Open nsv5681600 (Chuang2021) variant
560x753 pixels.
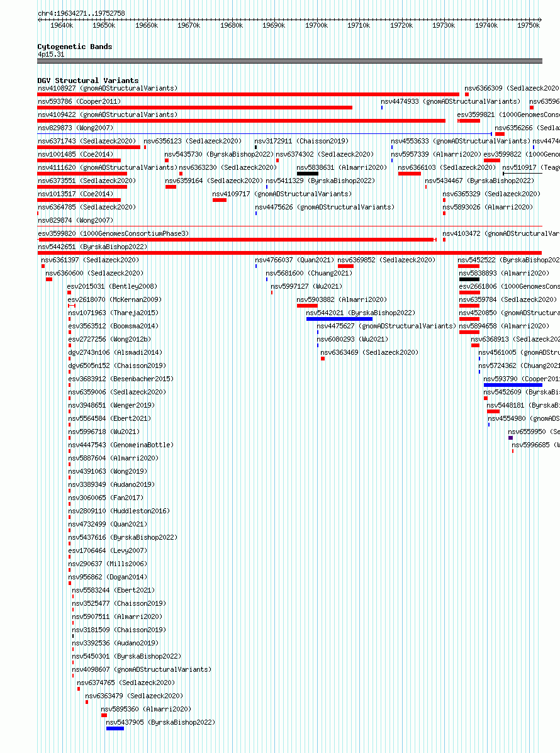pyautogui.click(x=309, y=273)
